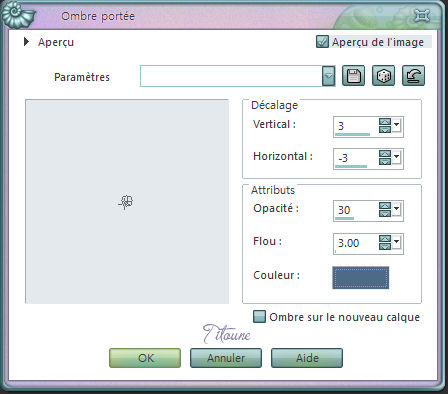Click the shadow offset crosshair in preview
The width and height of the screenshot is (448, 394).
pyautogui.click(x=126, y=202)
